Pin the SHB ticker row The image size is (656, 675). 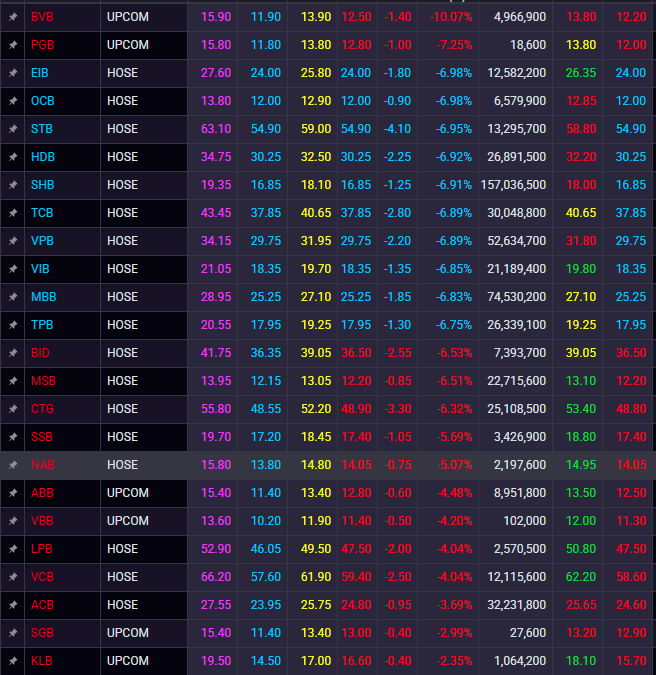(x=12, y=185)
